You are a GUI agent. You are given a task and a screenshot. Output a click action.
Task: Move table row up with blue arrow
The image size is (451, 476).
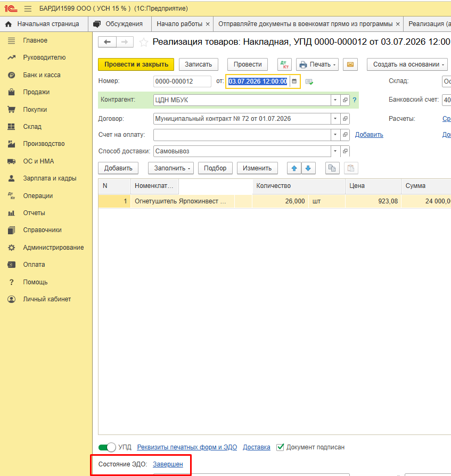pos(294,168)
